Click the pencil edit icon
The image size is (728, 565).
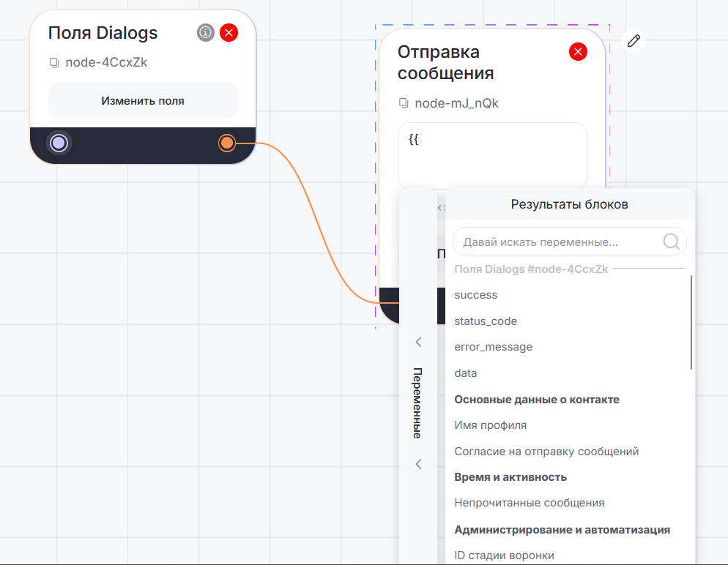click(x=634, y=41)
